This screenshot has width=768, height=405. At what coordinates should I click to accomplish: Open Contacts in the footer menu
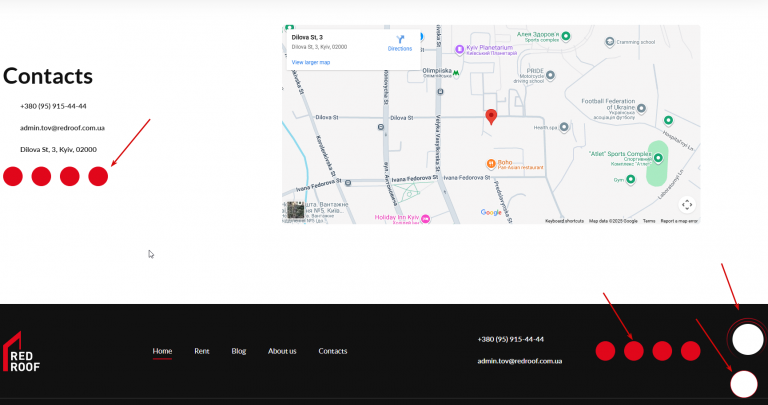pyautogui.click(x=333, y=351)
